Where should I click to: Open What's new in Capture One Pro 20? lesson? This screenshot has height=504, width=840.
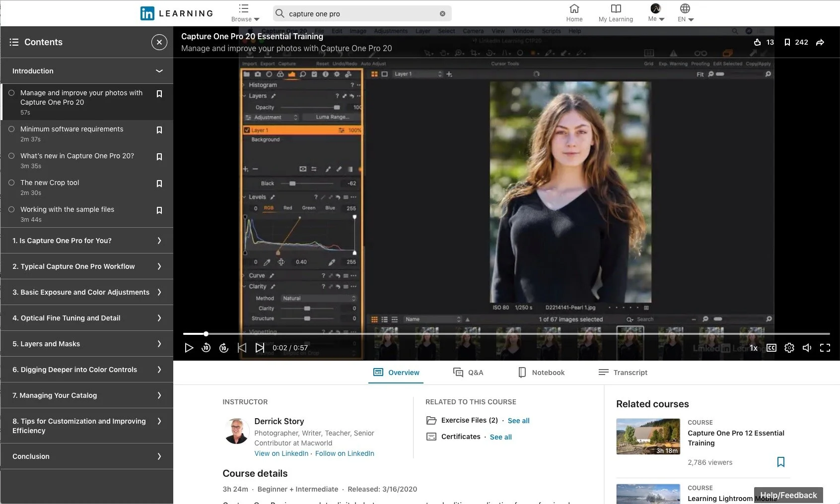77,156
